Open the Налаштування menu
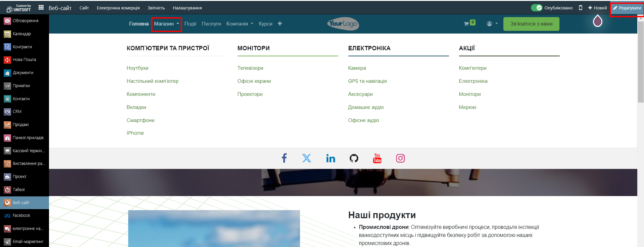 [187, 8]
